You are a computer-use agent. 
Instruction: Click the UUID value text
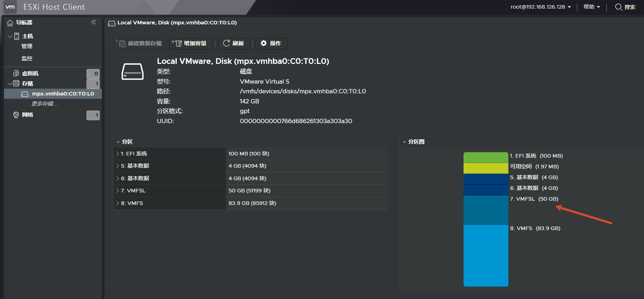coord(296,121)
